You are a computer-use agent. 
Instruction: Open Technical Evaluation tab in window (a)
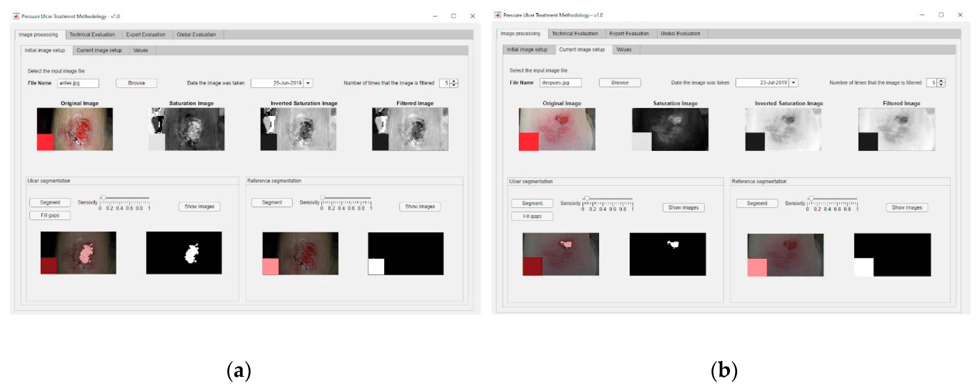click(92, 34)
